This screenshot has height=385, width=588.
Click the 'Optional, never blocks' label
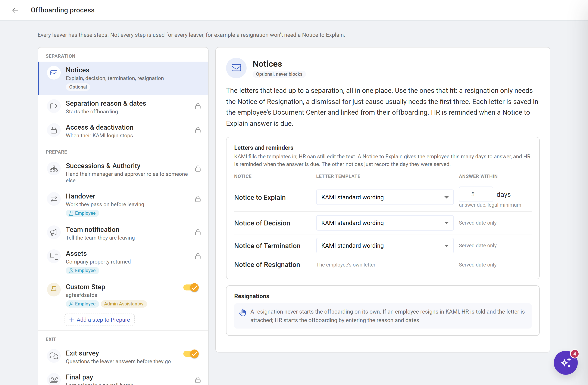[279, 74]
